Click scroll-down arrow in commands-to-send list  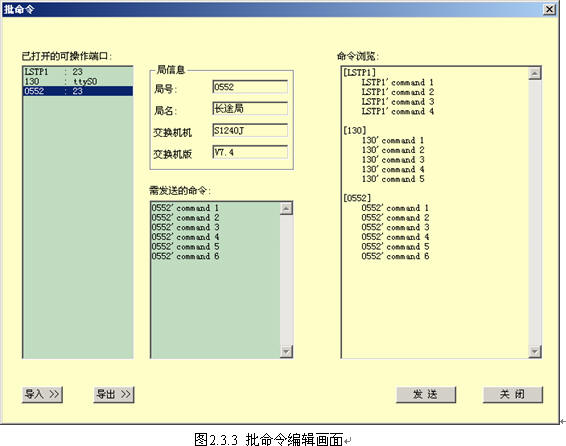(286, 351)
